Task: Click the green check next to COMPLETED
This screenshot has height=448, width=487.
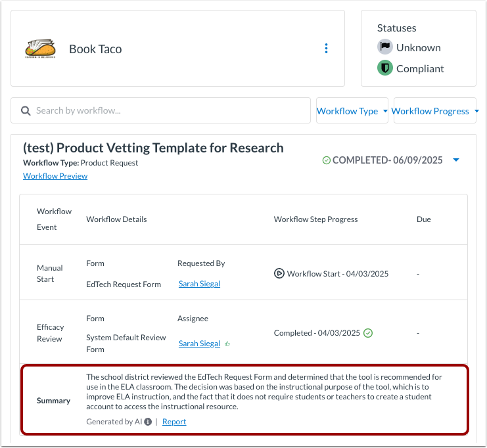Action: 327,160
